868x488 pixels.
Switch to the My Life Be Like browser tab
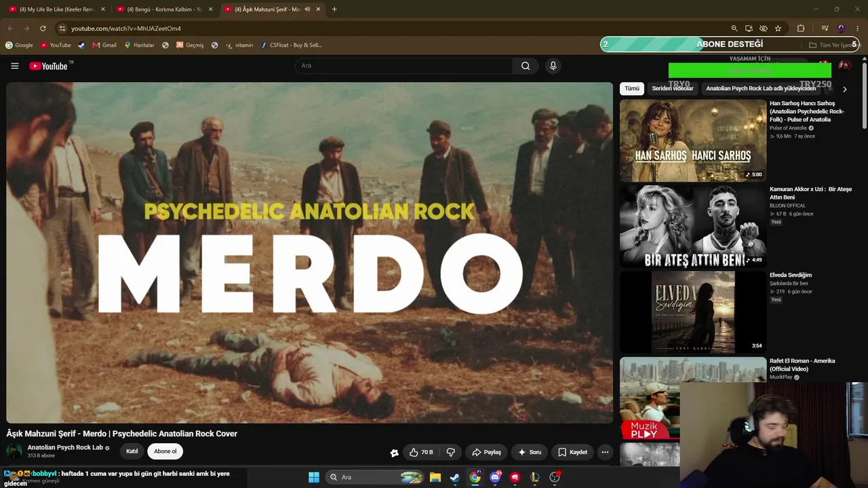(56, 9)
